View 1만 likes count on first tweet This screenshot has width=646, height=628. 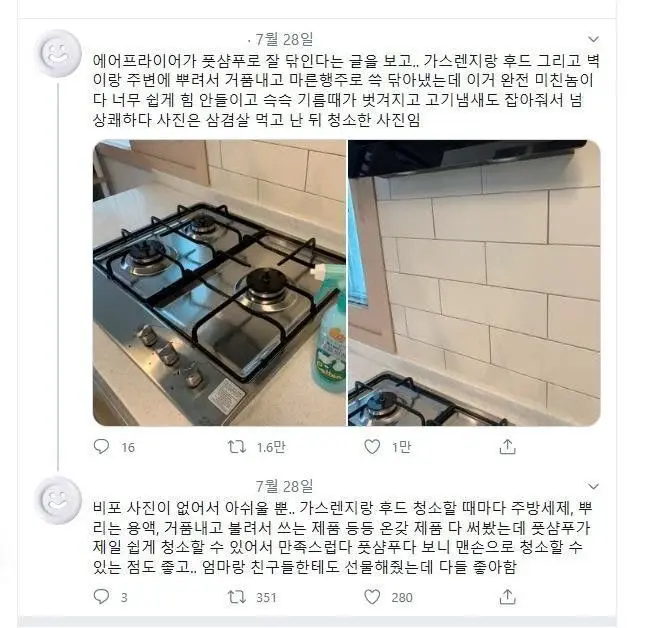click(x=401, y=447)
